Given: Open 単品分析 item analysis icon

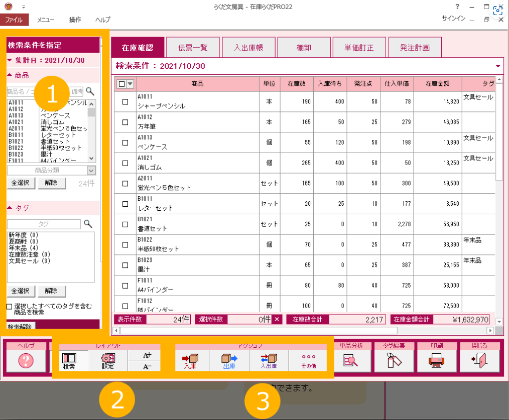Looking at the screenshot, I should pos(349,360).
